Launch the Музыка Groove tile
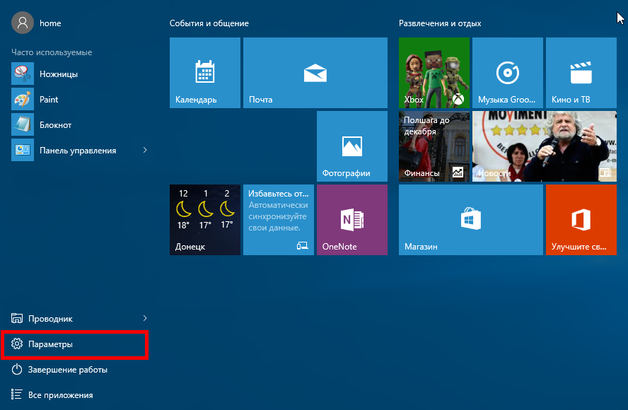Image resolution: width=628 pixels, height=410 pixels. pyautogui.click(x=507, y=73)
